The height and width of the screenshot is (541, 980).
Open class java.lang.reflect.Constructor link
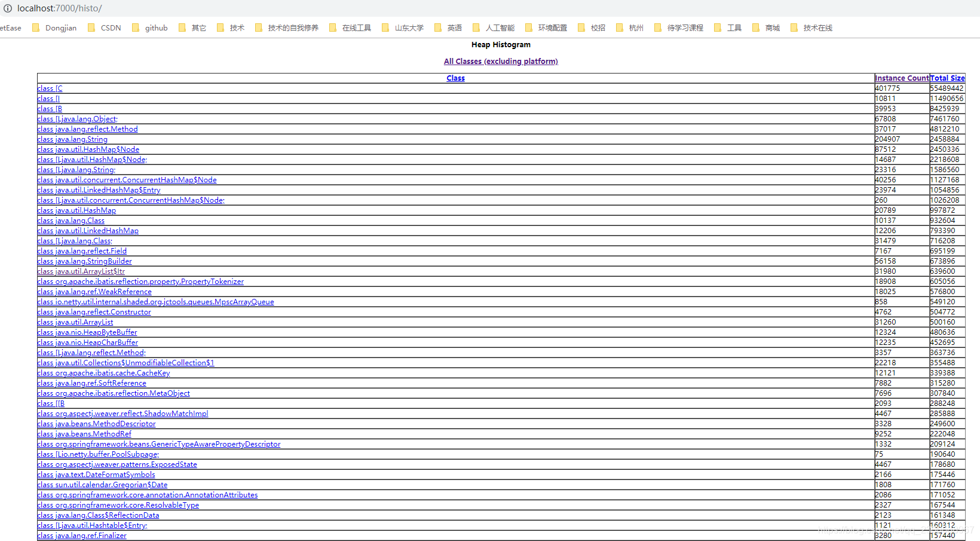(x=94, y=312)
